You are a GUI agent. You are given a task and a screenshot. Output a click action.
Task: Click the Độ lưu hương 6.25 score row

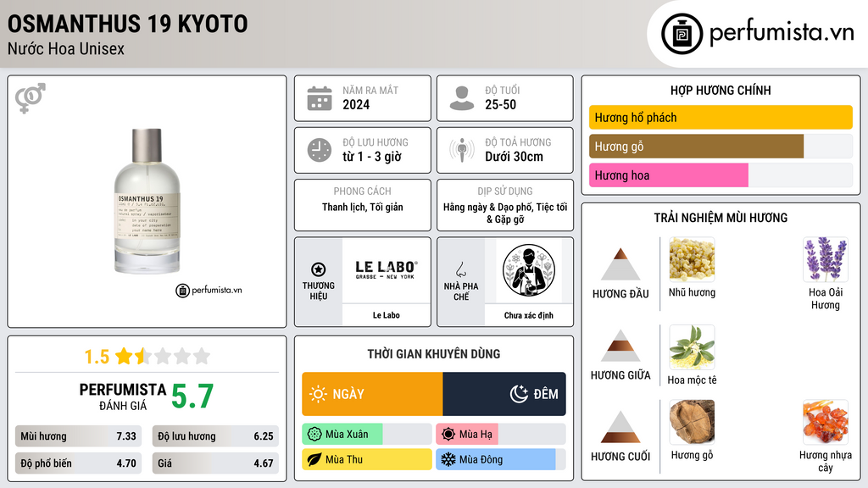click(215, 436)
